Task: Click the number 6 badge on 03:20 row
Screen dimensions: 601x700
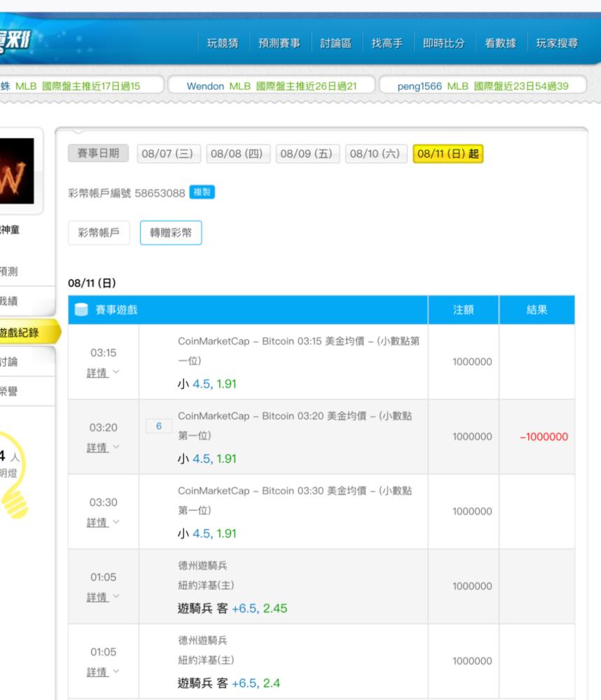Action: 158,426
